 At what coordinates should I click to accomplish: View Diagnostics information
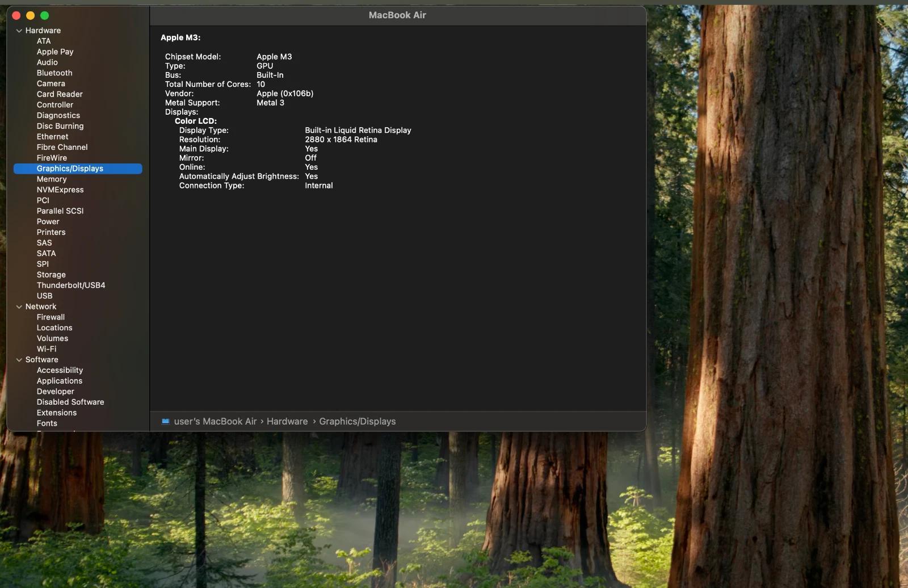pyautogui.click(x=58, y=115)
